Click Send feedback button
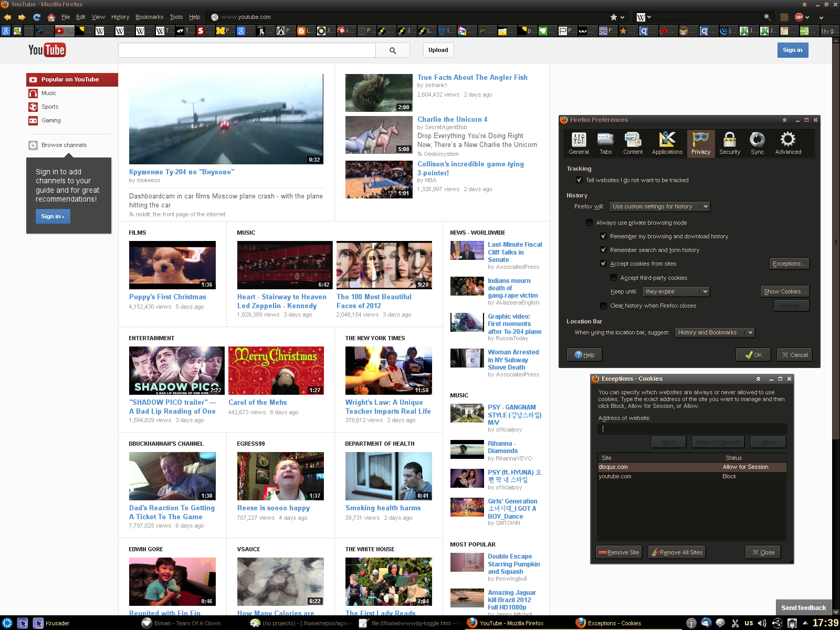The image size is (840, 630). [803, 607]
